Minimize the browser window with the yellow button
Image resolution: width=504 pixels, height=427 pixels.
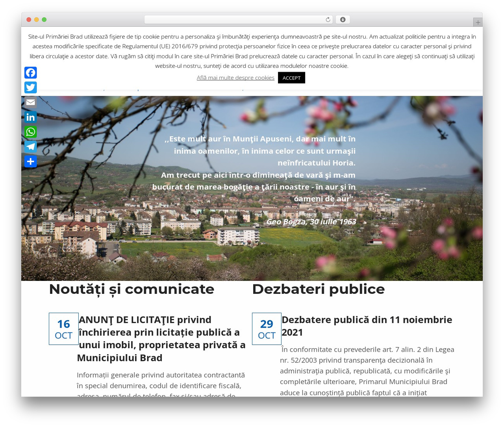tap(36, 20)
